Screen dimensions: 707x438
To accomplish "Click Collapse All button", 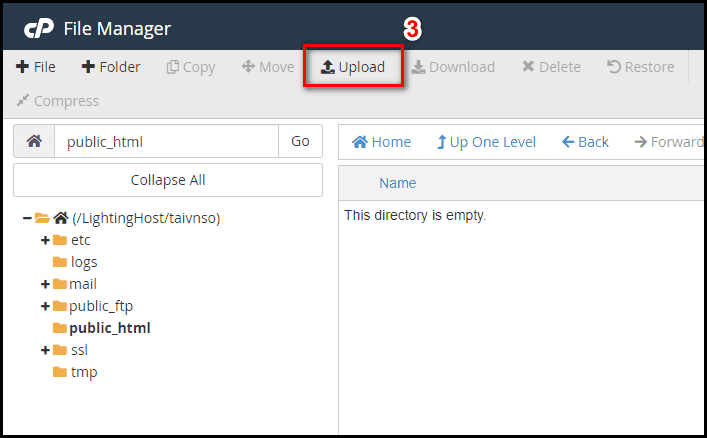I will tap(168, 180).
